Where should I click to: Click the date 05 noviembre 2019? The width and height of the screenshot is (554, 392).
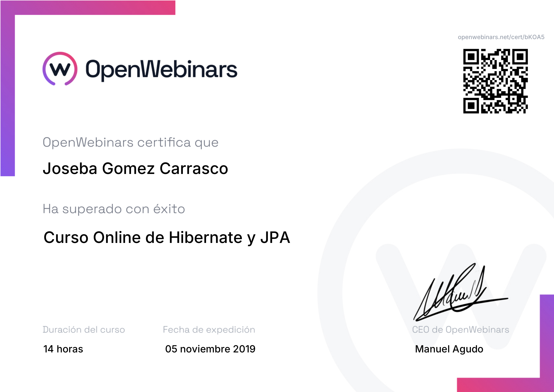(x=210, y=349)
